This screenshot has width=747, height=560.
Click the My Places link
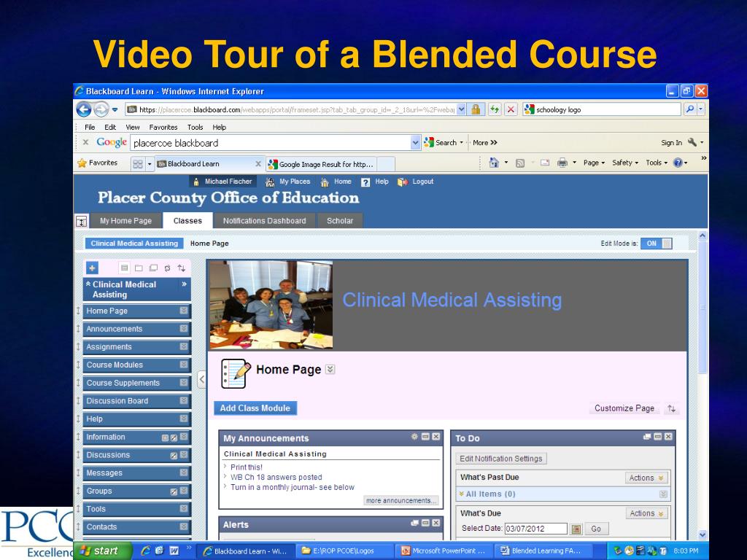[295, 182]
